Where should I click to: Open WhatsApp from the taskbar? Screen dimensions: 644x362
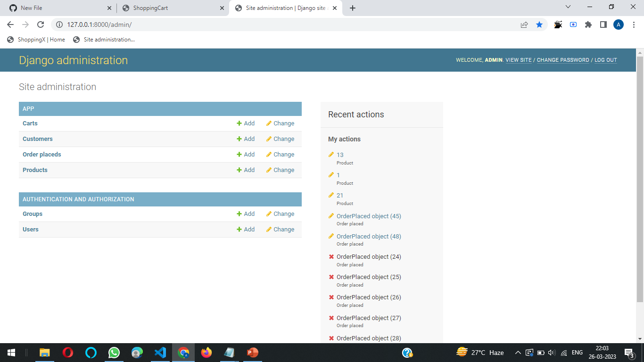(x=114, y=353)
